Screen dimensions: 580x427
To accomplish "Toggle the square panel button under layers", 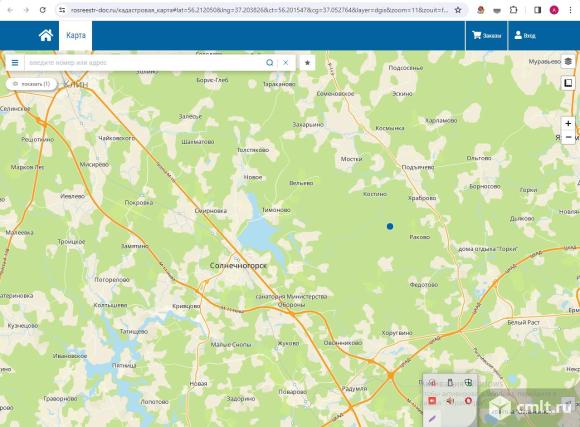I will pyautogui.click(x=568, y=83).
